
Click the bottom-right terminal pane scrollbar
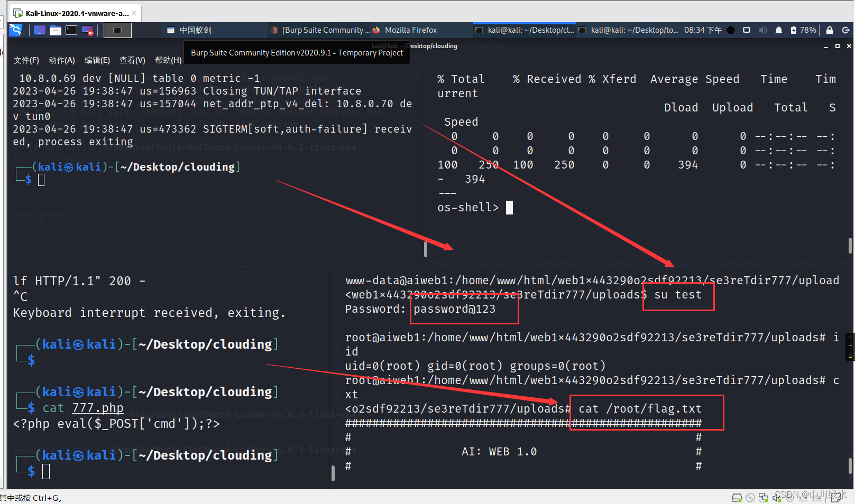[850, 466]
